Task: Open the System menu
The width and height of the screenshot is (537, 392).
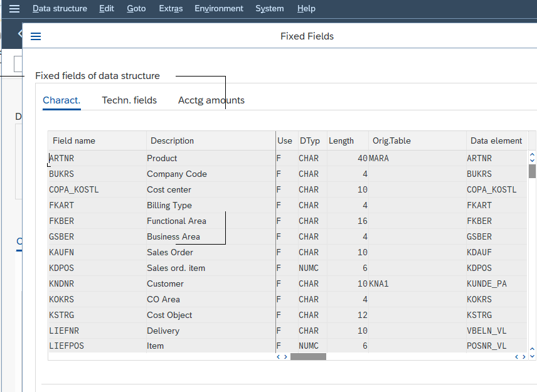Action: coord(270,9)
